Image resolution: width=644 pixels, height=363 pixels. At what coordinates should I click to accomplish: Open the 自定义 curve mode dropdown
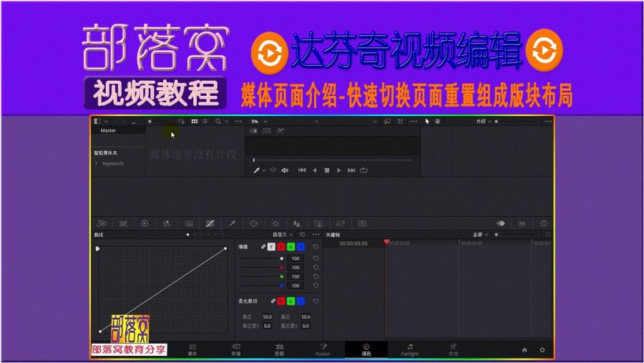[x=283, y=235]
